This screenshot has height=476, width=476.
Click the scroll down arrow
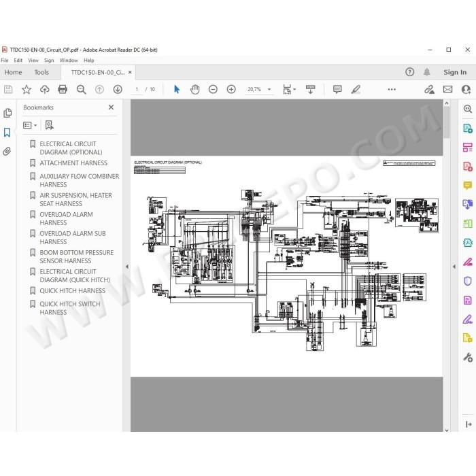pos(447,430)
